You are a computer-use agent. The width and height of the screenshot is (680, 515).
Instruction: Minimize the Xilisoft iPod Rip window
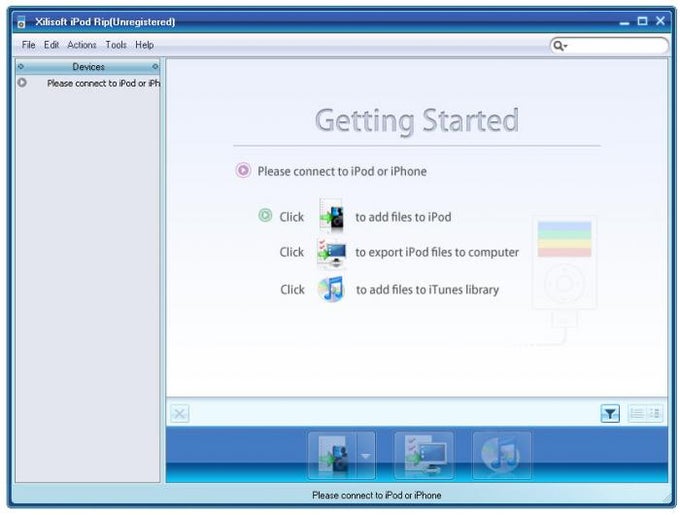624,22
